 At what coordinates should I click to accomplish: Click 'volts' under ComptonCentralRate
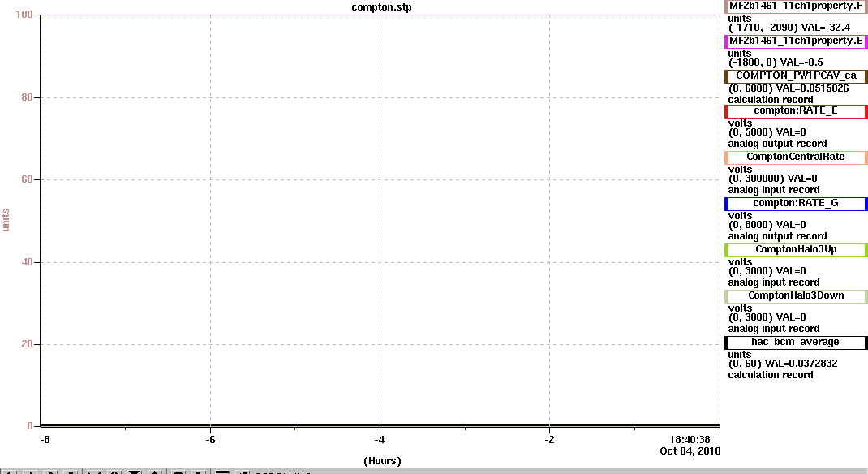pyautogui.click(x=740, y=170)
